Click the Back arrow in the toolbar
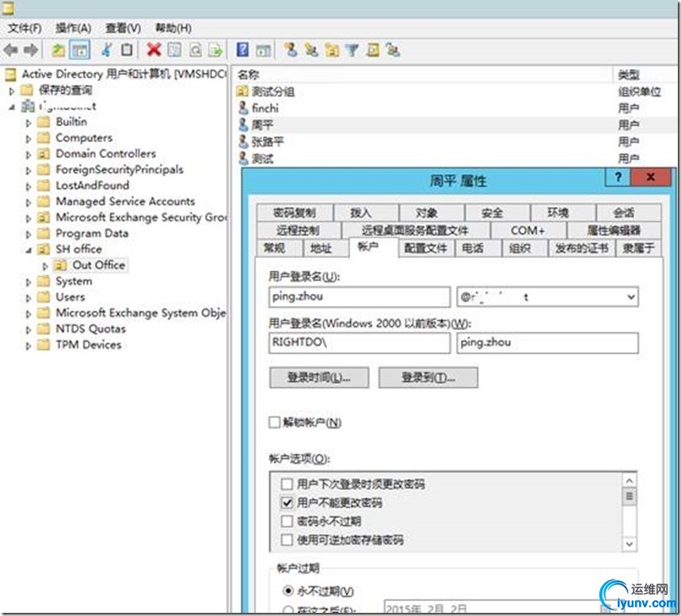The height and width of the screenshot is (616, 681). (x=11, y=50)
